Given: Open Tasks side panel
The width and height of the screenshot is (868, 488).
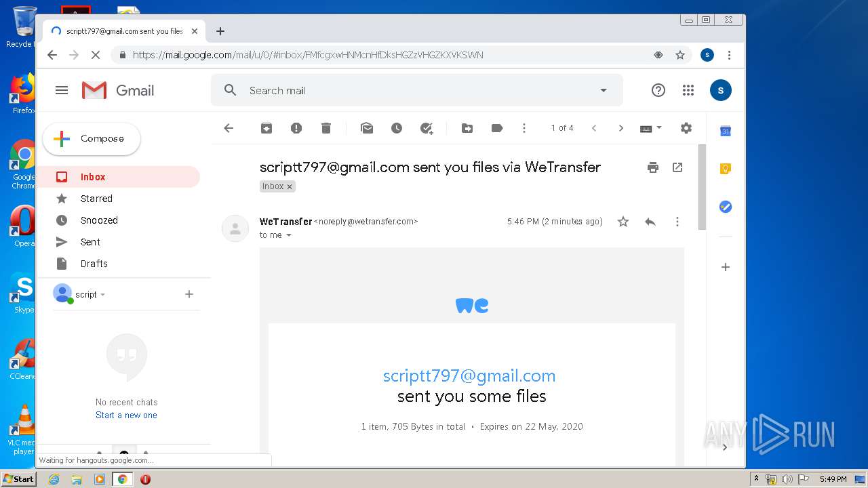Looking at the screenshot, I should pyautogui.click(x=726, y=207).
